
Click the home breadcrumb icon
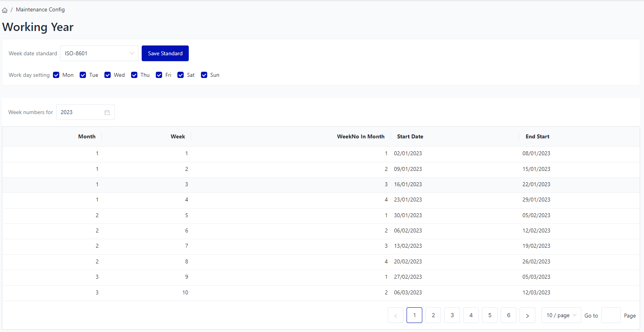[5, 10]
